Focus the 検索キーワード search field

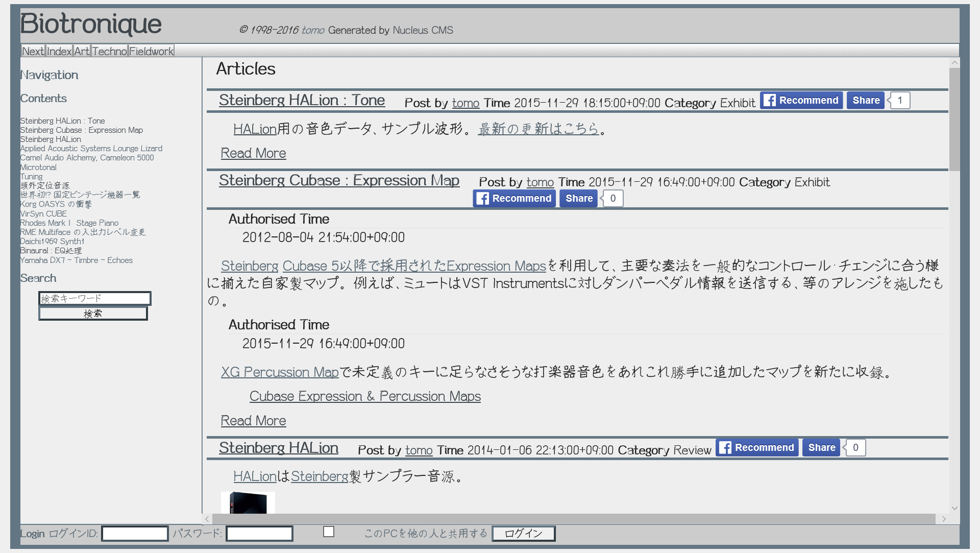tap(95, 298)
